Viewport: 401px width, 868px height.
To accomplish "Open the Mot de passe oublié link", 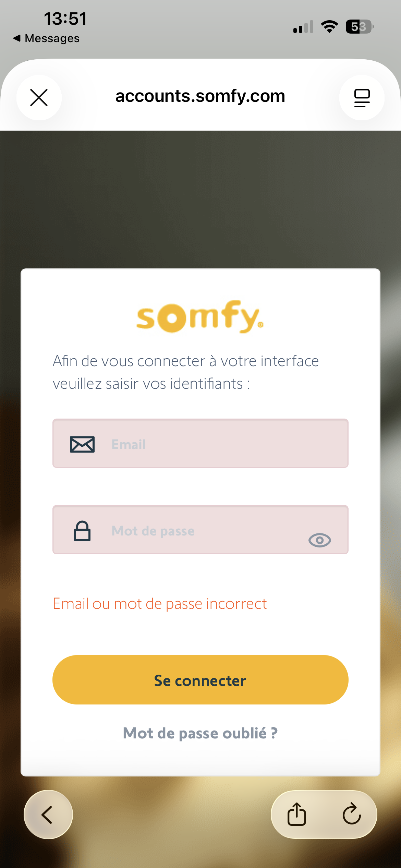I will pyautogui.click(x=200, y=733).
